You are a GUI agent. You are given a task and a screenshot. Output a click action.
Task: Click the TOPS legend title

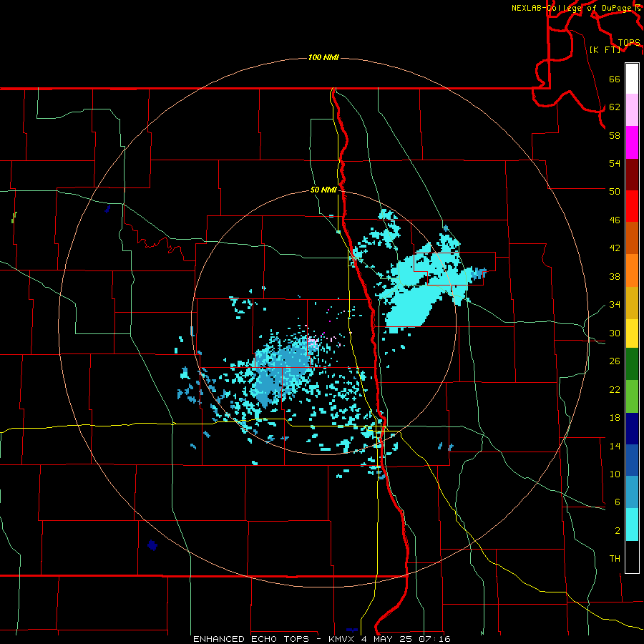629,43
